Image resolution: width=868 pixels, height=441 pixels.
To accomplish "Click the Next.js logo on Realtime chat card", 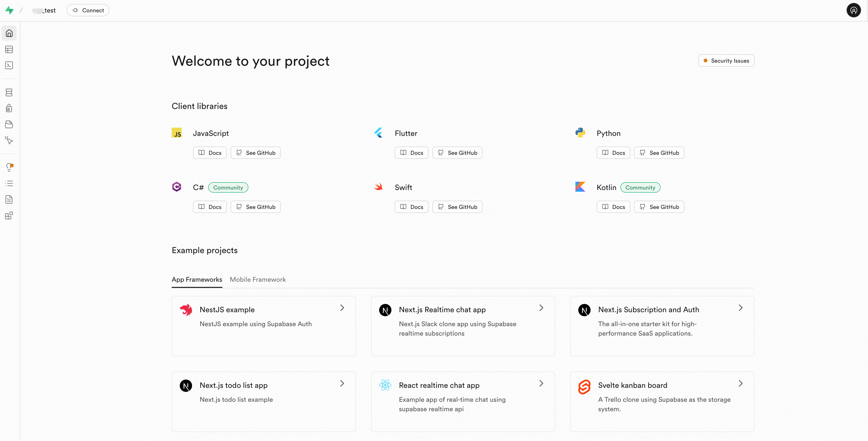I will 385,310.
